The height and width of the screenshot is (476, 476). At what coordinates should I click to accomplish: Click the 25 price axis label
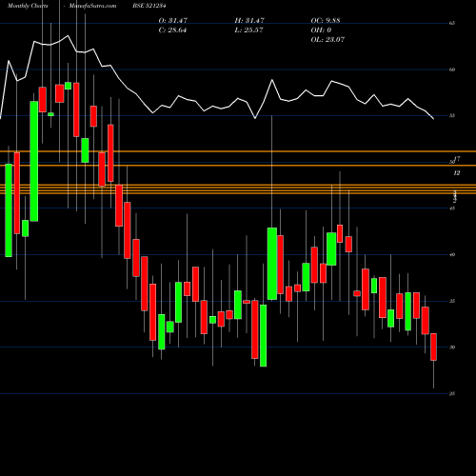click(452, 393)
